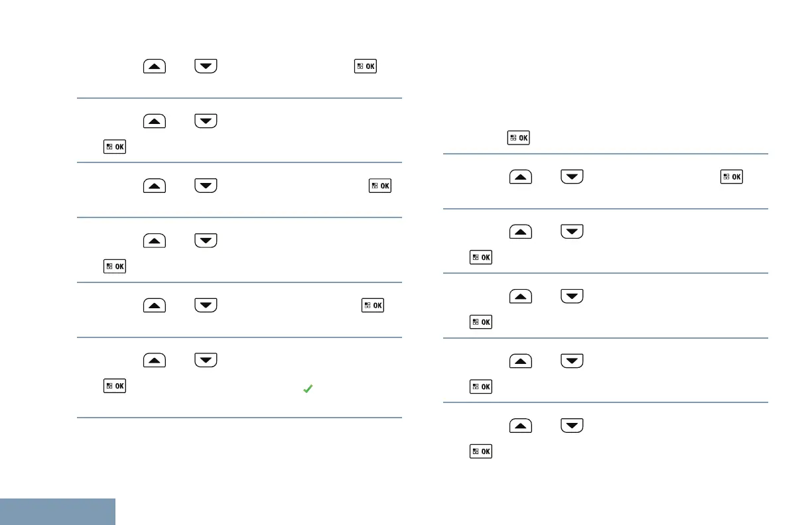Click the up arrow key in the right column's first arrow step
The image size is (812, 525).
coord(521,178)
